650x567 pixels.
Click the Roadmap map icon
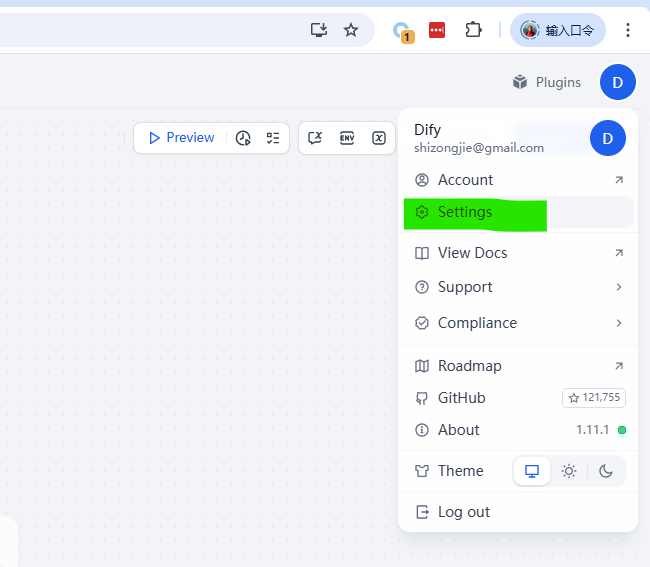422,366
